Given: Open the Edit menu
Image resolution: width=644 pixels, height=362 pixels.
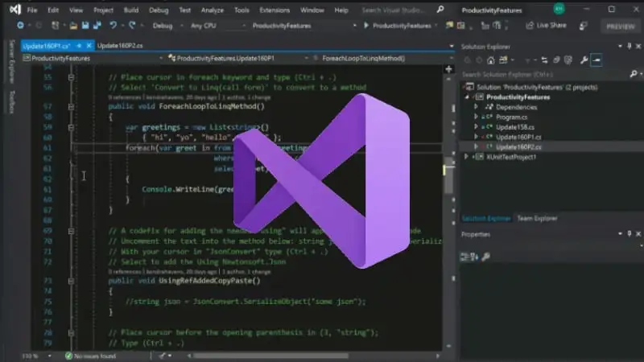Looking at the screenshot, I should tap(53, 10).
